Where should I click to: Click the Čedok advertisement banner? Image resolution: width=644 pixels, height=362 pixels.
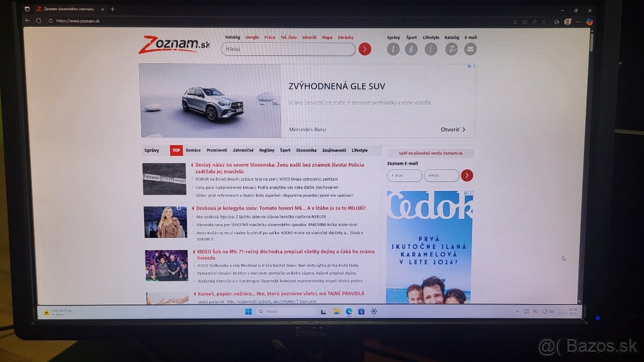429,247
